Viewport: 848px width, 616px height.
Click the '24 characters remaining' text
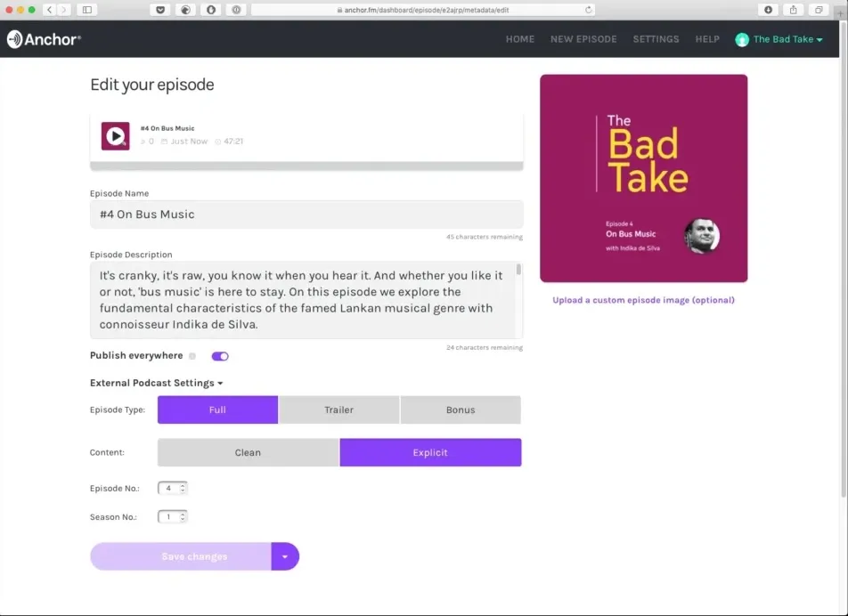[x=485, y=347]
